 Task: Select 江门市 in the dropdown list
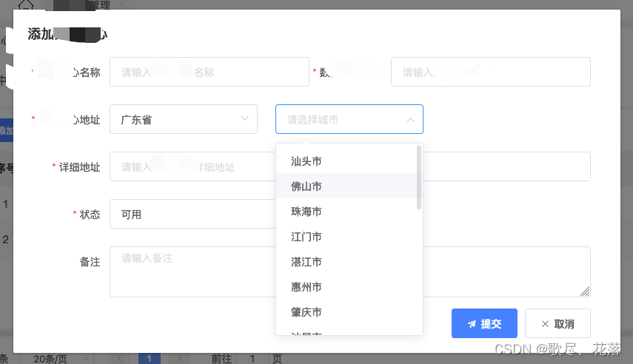(349, 237)
